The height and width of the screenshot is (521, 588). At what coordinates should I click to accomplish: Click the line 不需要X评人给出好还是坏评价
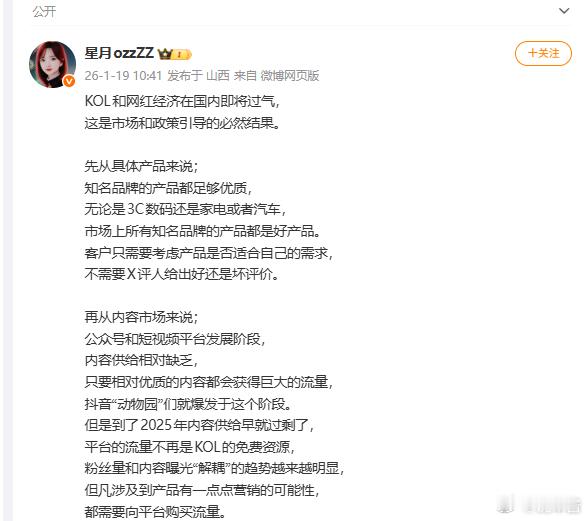tap(182, 274)
